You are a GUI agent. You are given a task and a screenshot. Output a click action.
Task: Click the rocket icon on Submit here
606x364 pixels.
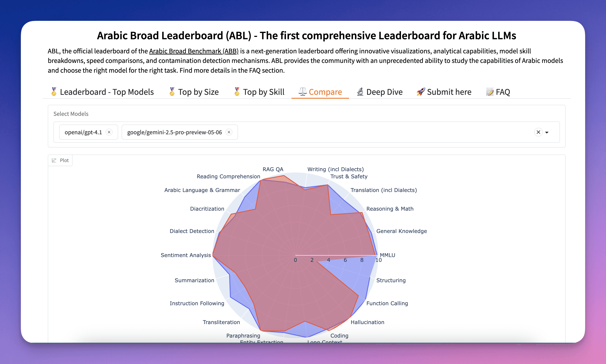(421, 92)
